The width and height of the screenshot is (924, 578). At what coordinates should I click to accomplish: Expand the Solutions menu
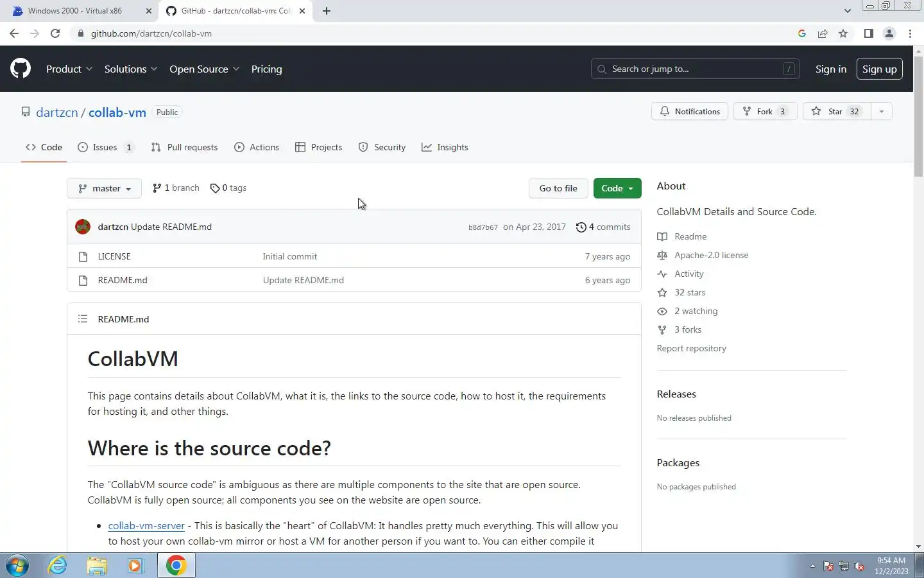pos(131,69)
